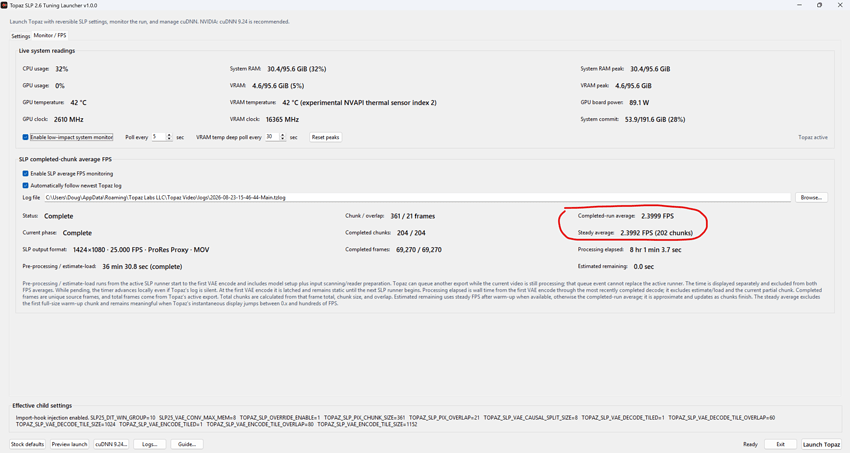Click System RAM peak 30.4/95.6 GiB value
The width and height of the screenshot is (850, 453).
point(650,69)
